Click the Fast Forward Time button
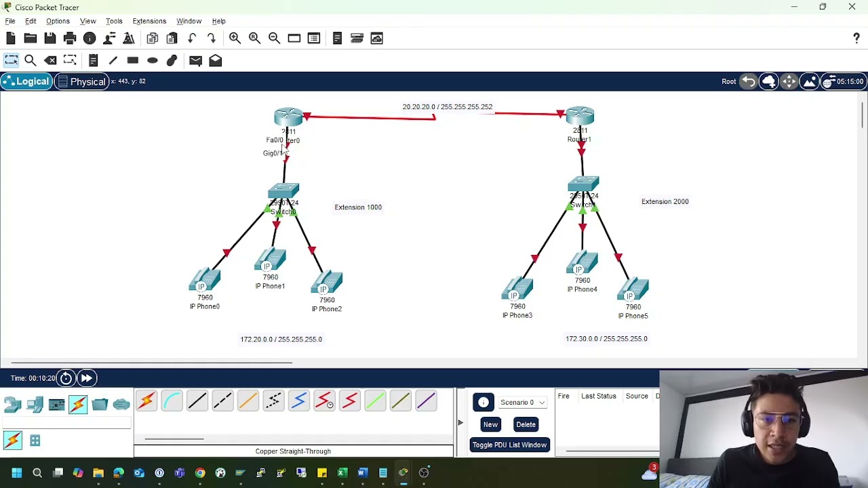This screenshot has width=868, height=488. 87,378
